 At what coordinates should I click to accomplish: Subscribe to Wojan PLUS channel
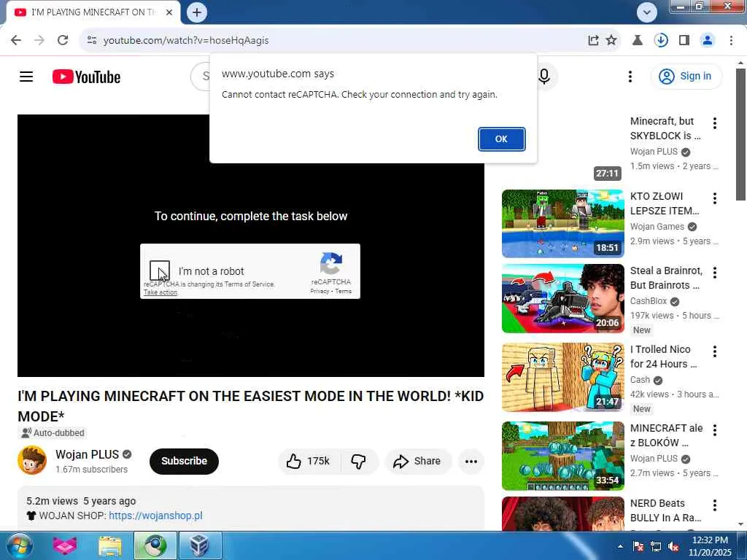click(x=184, y=461)
